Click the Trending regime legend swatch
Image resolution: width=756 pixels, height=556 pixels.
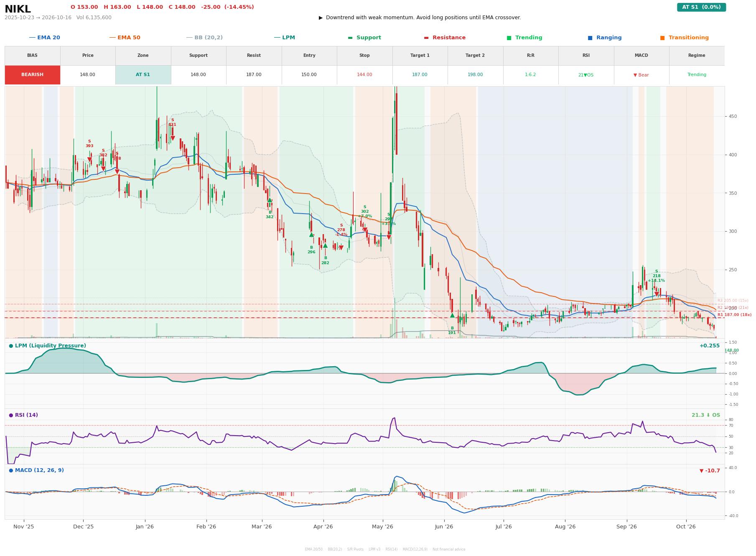tap(509, 38)
